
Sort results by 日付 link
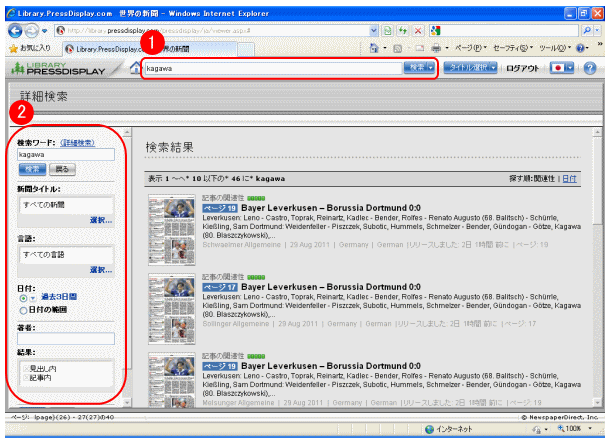(570, 179)
